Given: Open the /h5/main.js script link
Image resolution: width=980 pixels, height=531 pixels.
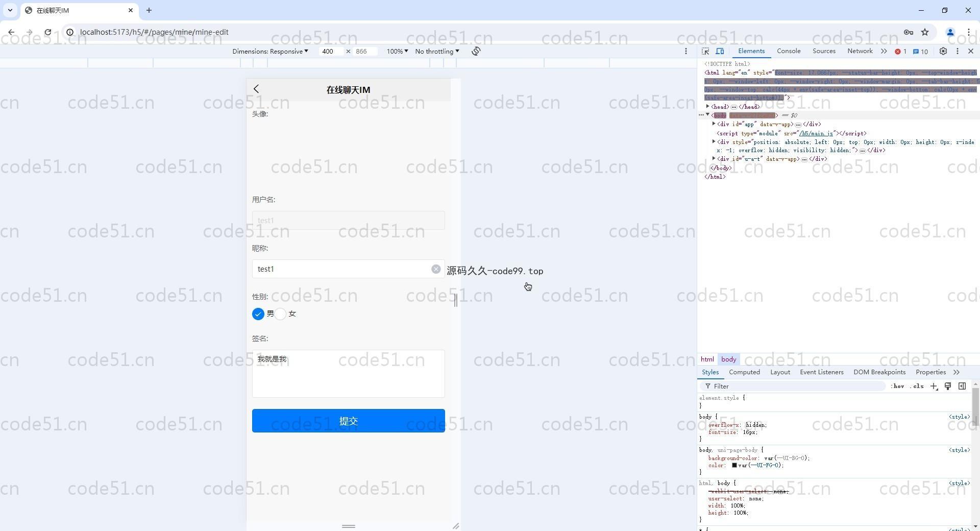Looking at the screenshot, I should [x=816, y=133].
